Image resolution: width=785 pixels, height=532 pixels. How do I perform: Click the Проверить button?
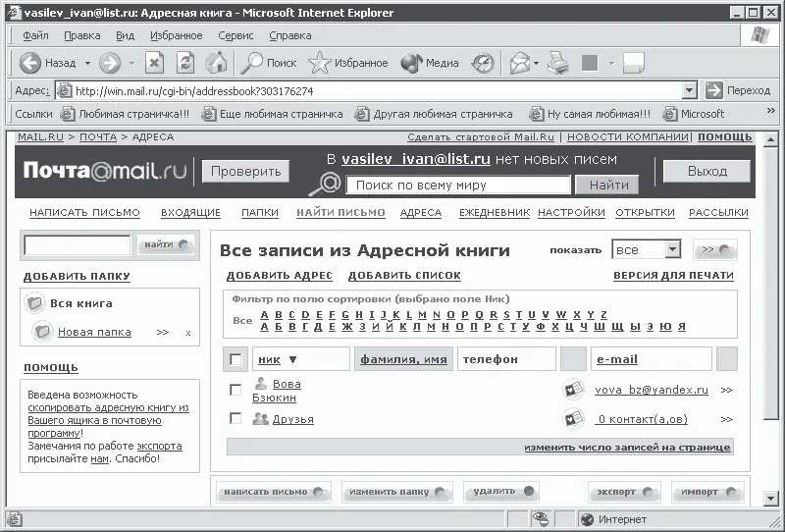pyautogui.click(x=246, y=172)
